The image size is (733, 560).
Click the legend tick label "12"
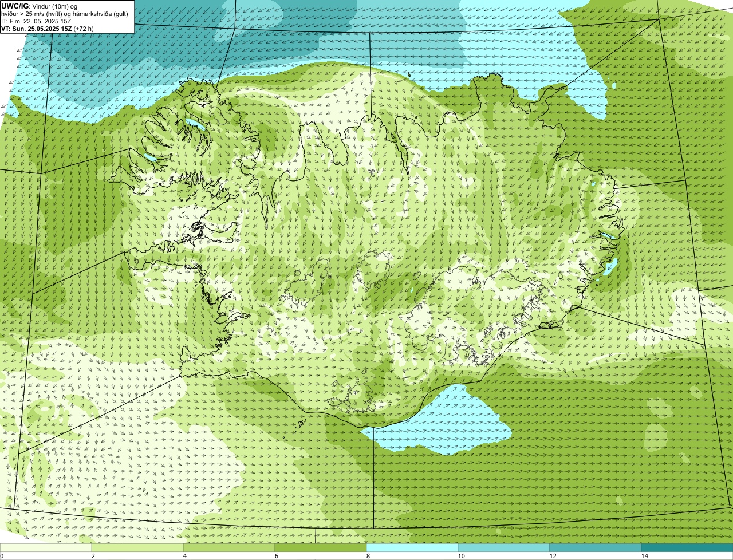[x=553, y=556]
